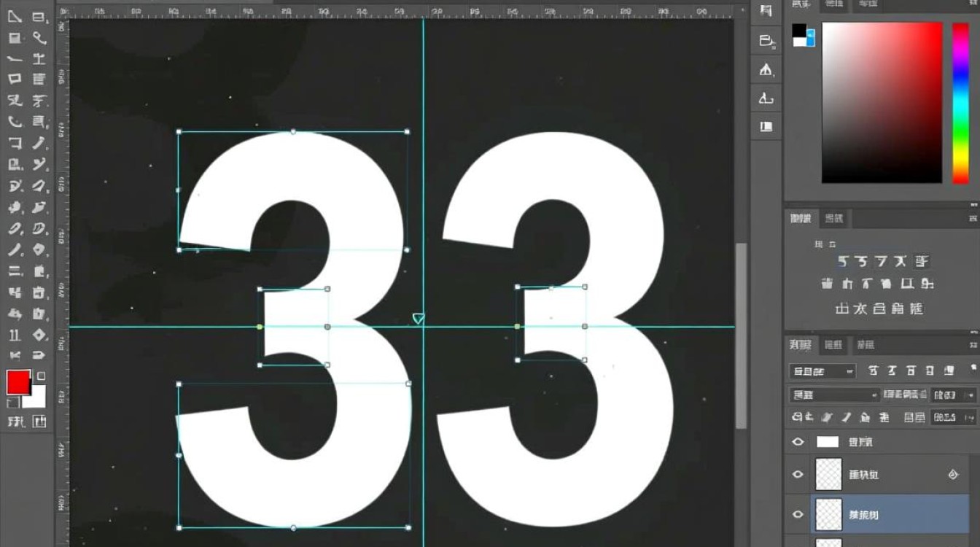The width and height of the screenshot is (980, 547).
Task: Open the middle panel's flyout menu icon
Action: point(973,218)
